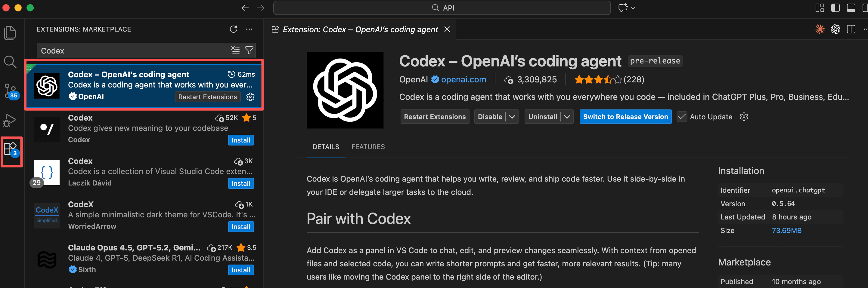Open the Extensions view icon
This screenshot has width=868, height=288.
(x=11, y=150)
